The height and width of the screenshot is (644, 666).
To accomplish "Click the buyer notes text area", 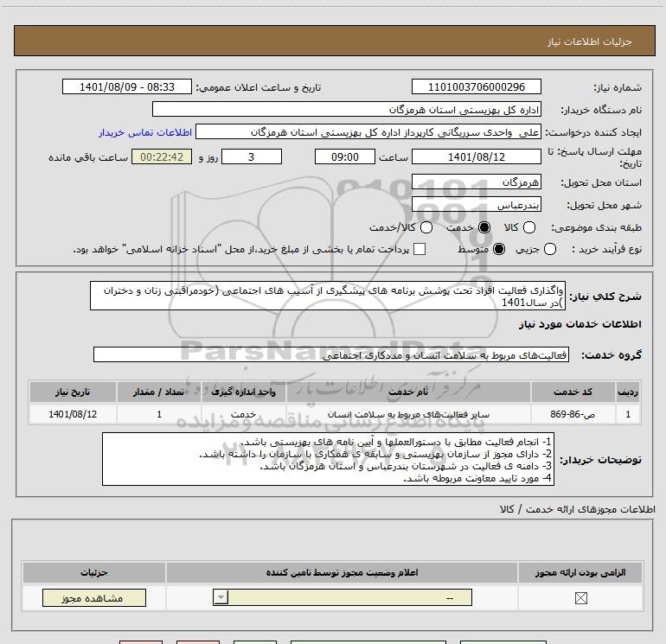I will tap(329, 459).
